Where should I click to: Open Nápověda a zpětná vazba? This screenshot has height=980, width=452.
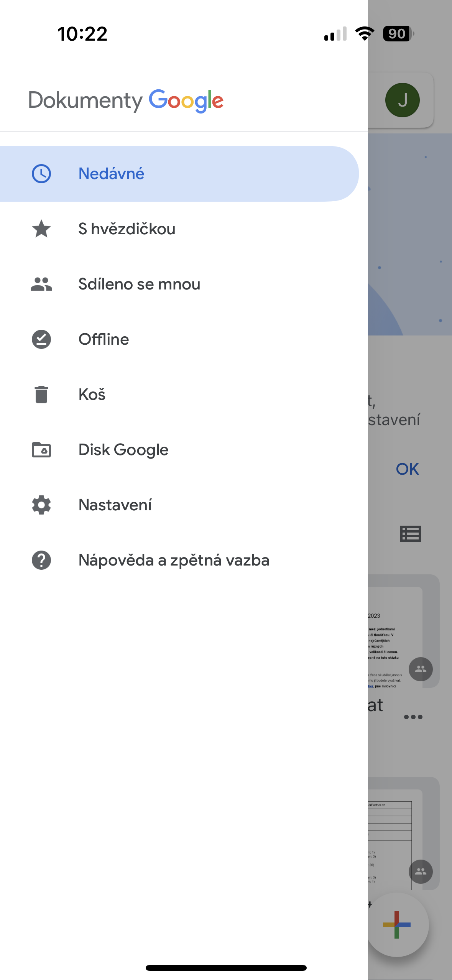[x=174, y=560]
